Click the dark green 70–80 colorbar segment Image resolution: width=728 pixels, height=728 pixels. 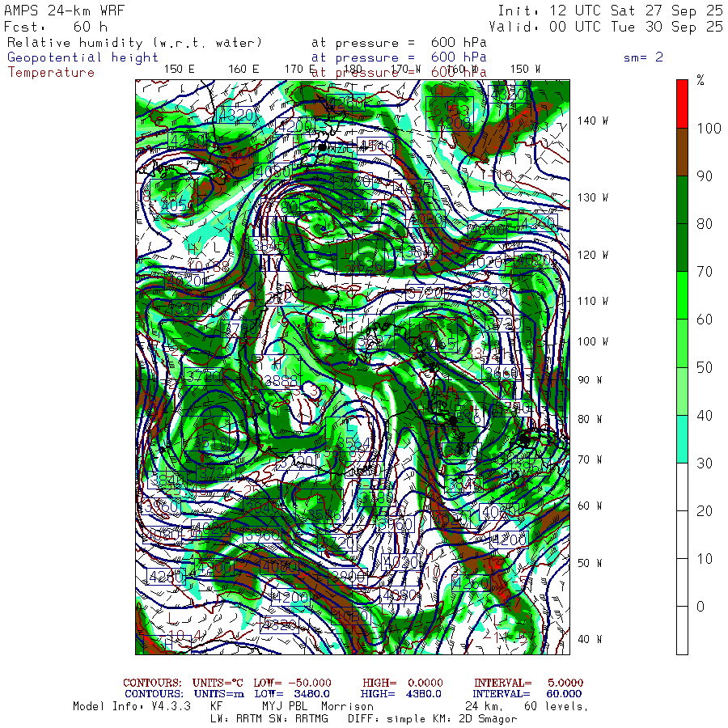click(x=682, y=248)
